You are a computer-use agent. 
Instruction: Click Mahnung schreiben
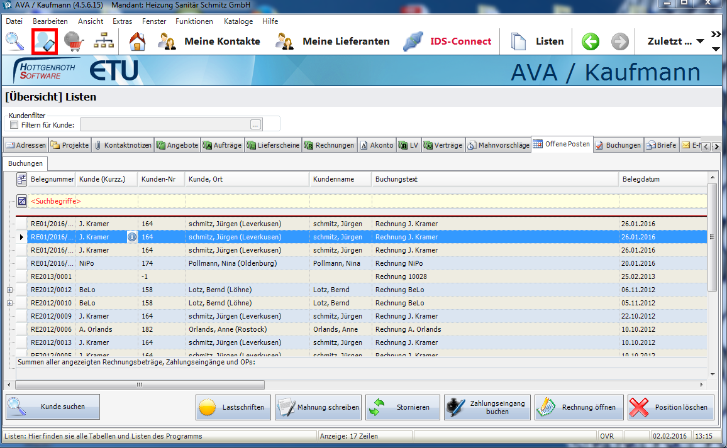point(318,407)
